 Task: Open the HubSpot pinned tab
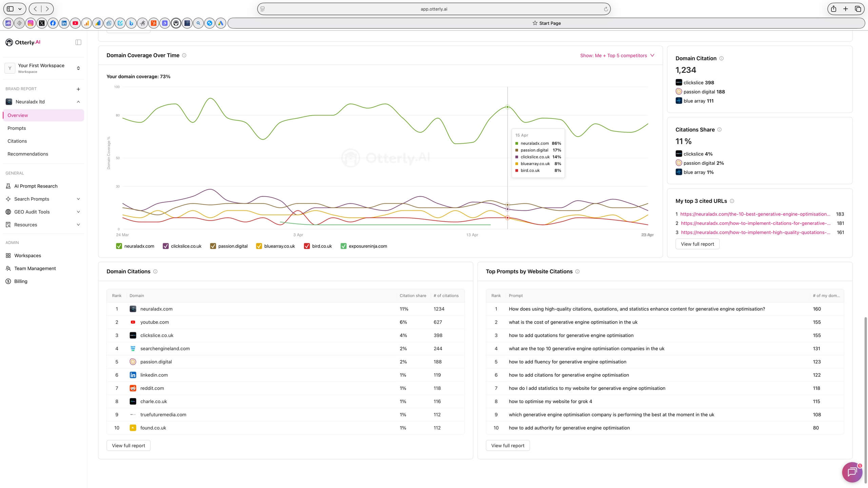point(154,23)
